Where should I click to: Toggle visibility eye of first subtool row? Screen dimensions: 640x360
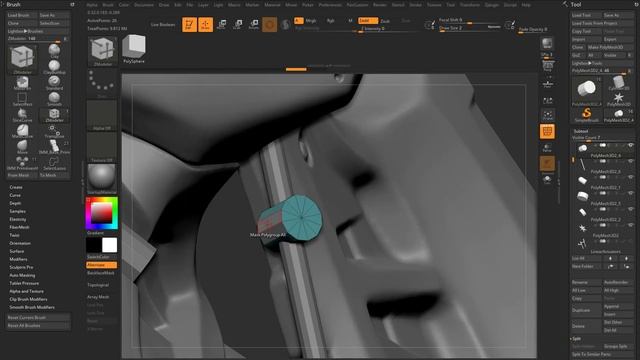(x=631, y=145)
